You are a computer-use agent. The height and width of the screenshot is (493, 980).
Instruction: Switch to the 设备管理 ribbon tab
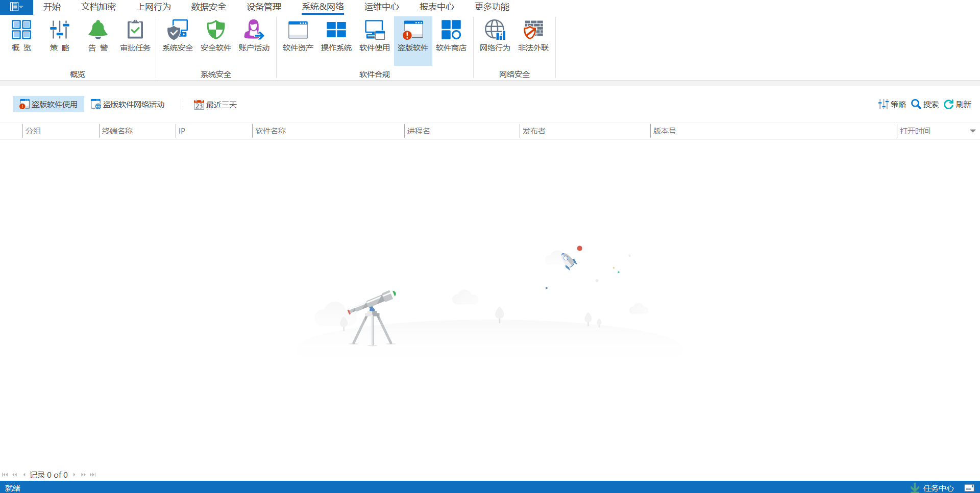(x=264, y=7)
